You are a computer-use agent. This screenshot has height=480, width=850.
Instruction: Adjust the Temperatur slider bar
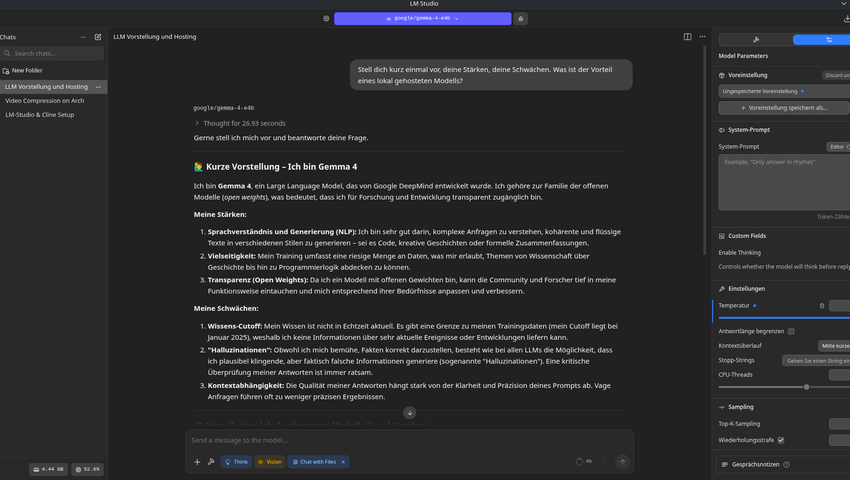pyautogui.click(x=784, y=318)
